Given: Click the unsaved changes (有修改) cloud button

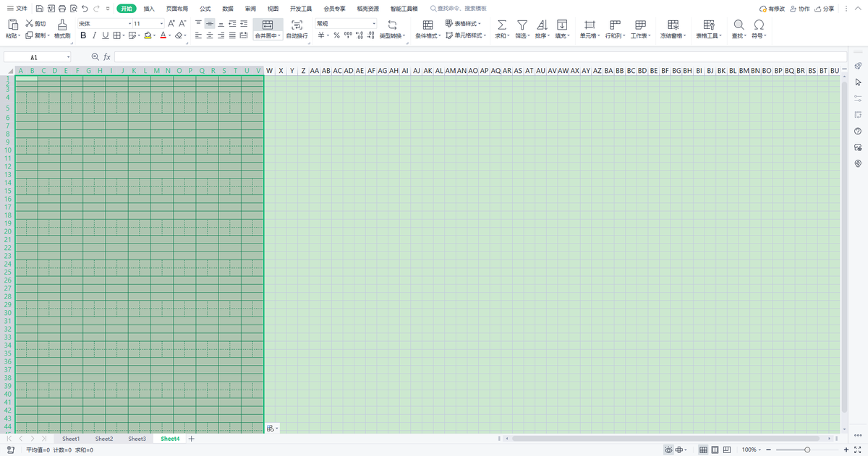Looking at the screenshot, I should point(772,9).
